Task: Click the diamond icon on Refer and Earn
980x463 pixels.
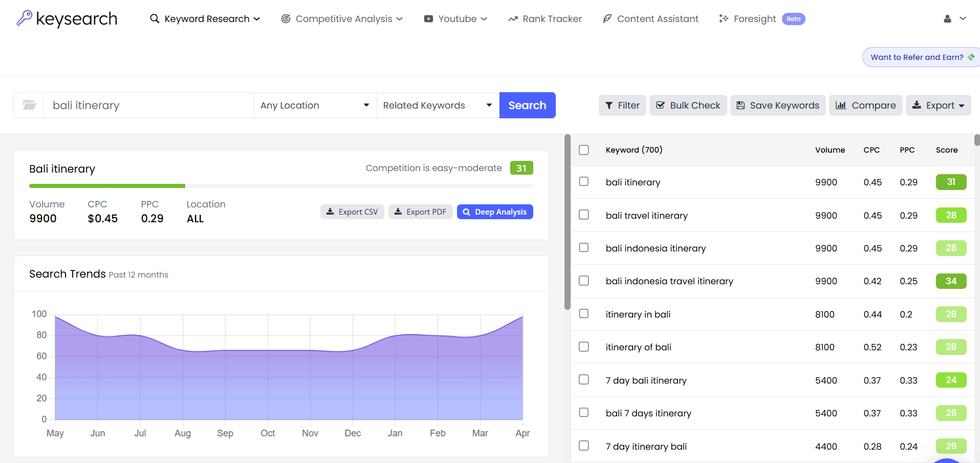Action: click(971, 57)
